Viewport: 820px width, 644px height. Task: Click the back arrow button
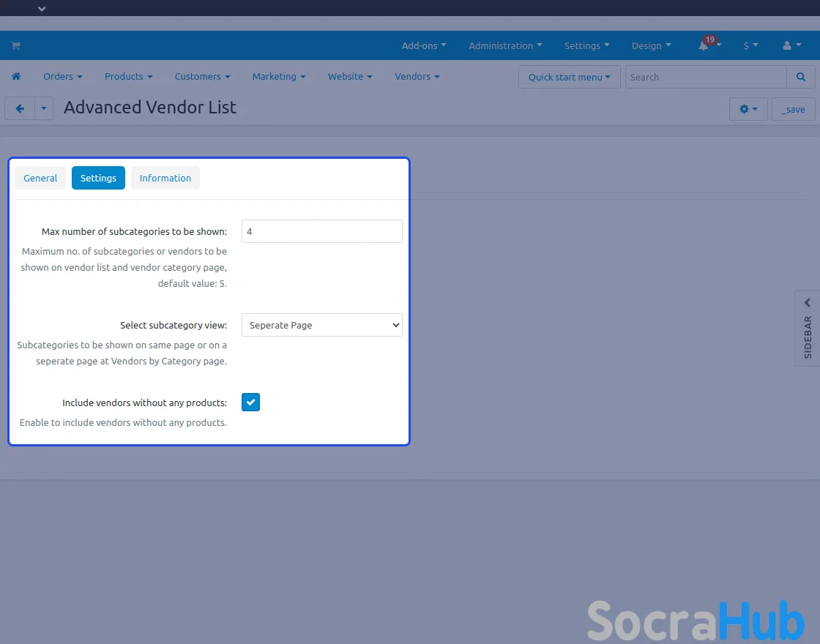(20, 109)
